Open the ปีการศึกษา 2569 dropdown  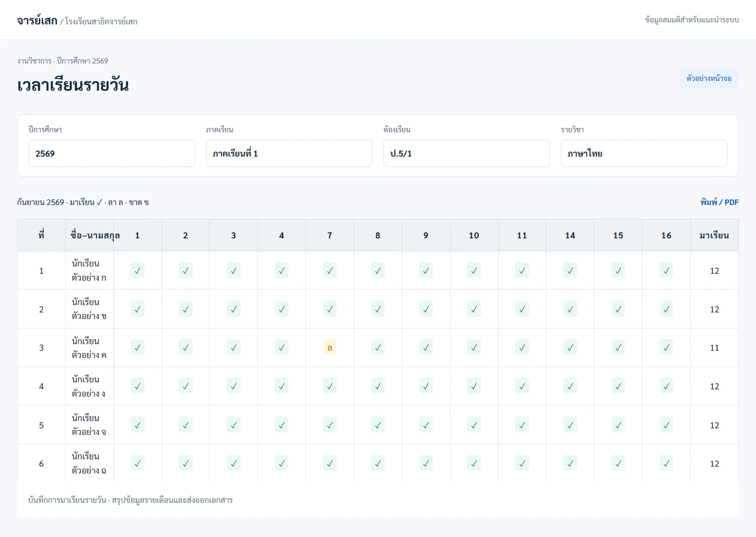[112, 153]
